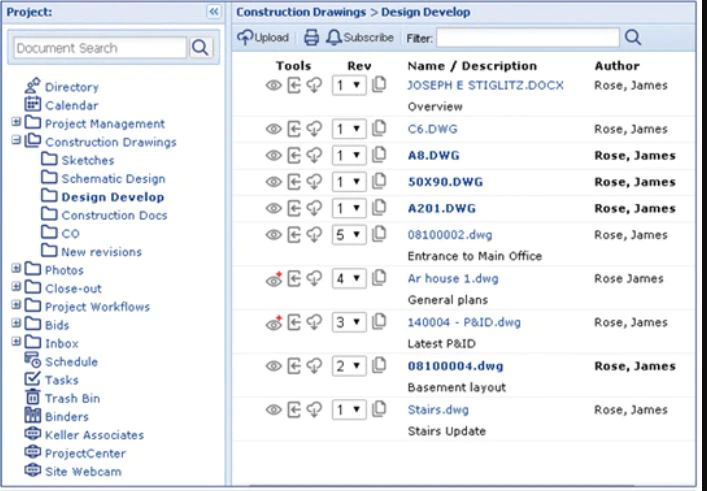Toggle the view eye icon for C6.DWG
This screenshot has width=707, height=491.
point(273,129)
